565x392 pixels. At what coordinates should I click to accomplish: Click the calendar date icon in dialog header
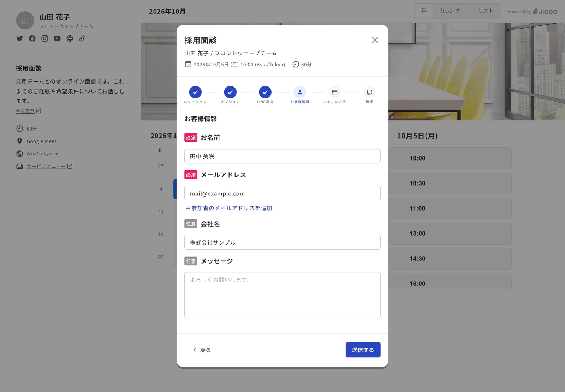tap(188, 64)
